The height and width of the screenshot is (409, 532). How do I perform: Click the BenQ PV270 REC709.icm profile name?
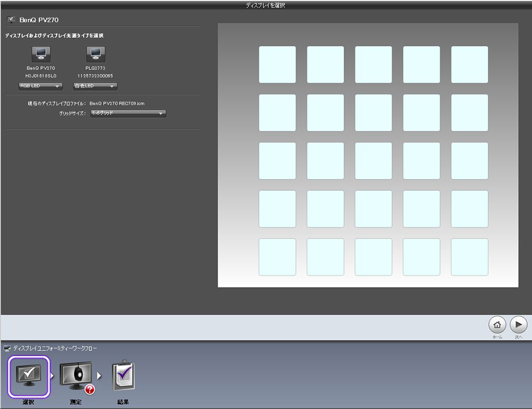coord(117,103)
